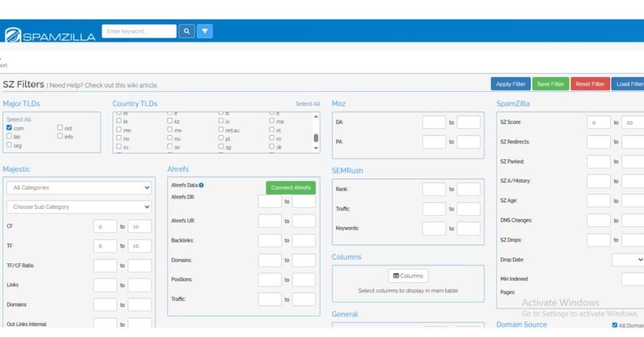
Task: Click the DNS Changes minimum field
Action: [599, 221]
